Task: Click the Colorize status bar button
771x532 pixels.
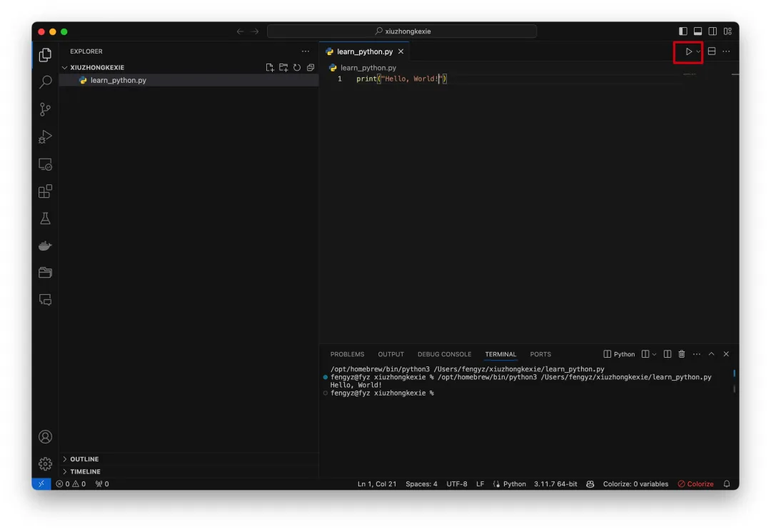Action: click(x=695, y=484)
